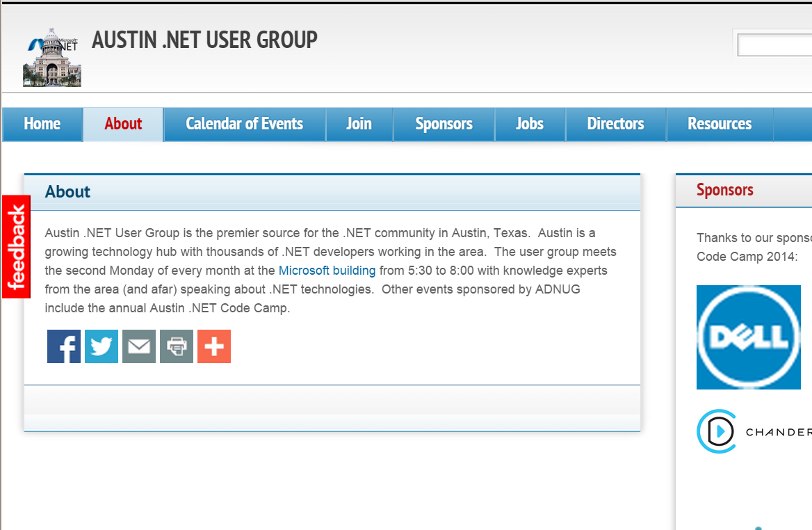Screen dimensions: 812x530
Task: Open more sharing options plus icon
Action: (x=214, y=346)
